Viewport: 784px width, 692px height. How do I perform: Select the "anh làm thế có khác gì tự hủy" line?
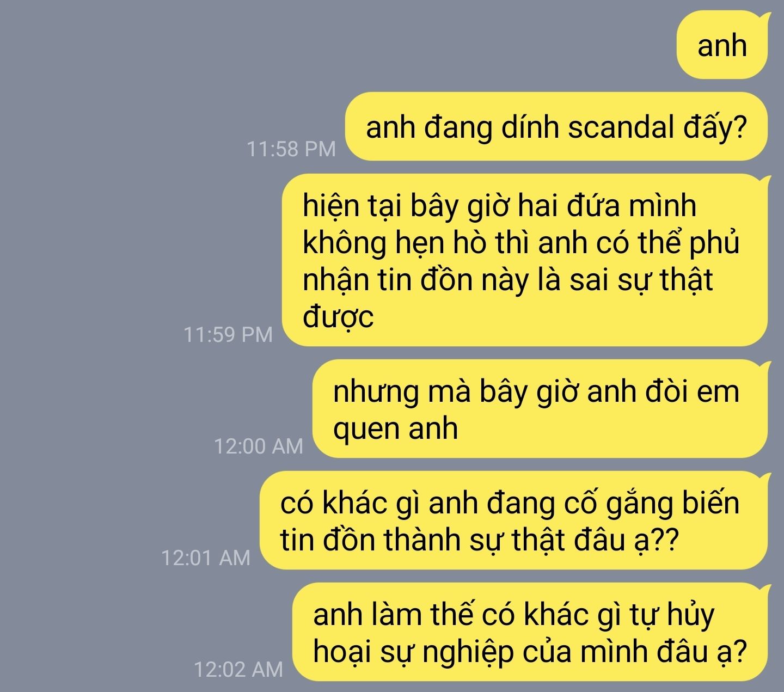pyautogui.click(x=513, y=615)
